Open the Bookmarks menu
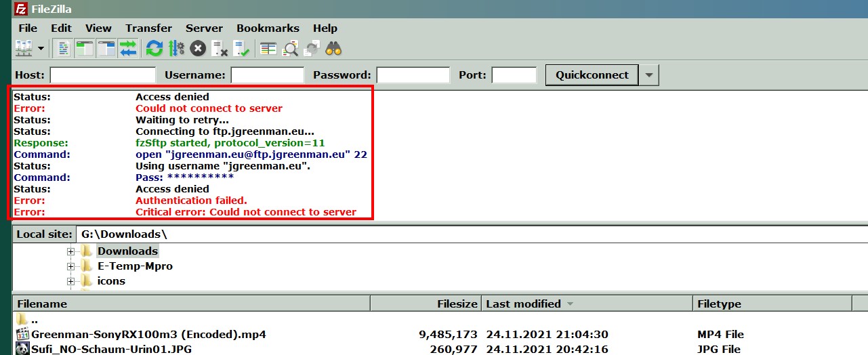 (x=268, y=28)
